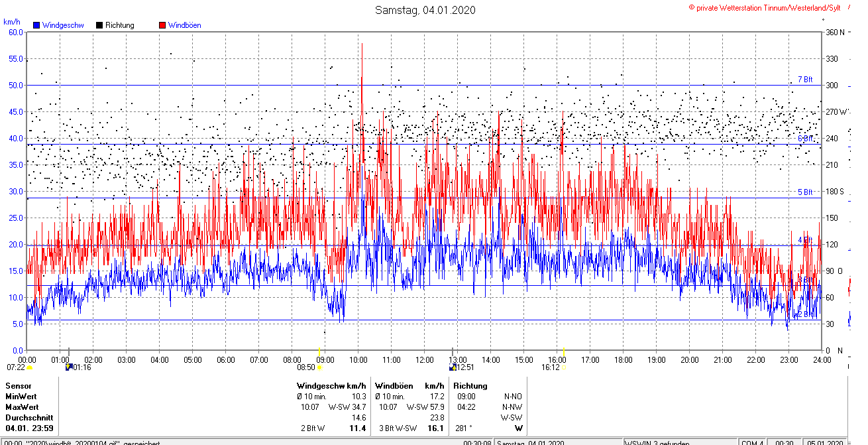Click the MinWert row label
This screenshot has width=868, height=445.
[22, 397]
